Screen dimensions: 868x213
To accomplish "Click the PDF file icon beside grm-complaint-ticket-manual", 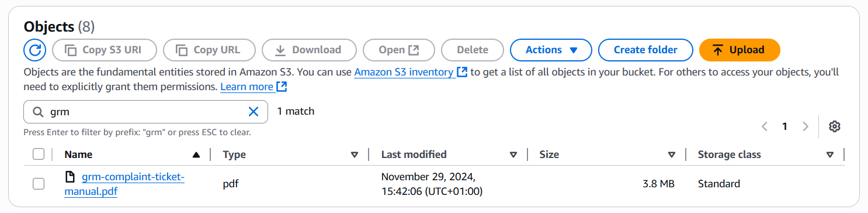I will pyautogui.click(x=70, y=177).
